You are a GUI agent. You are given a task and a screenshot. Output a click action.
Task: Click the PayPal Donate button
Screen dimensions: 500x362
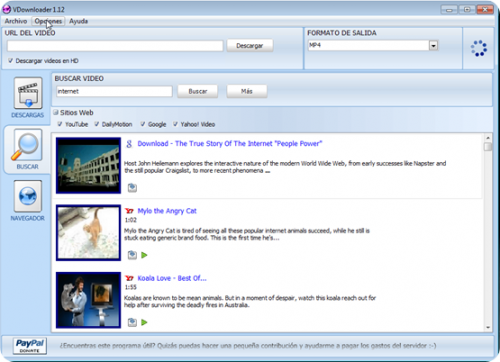(30, 346)
